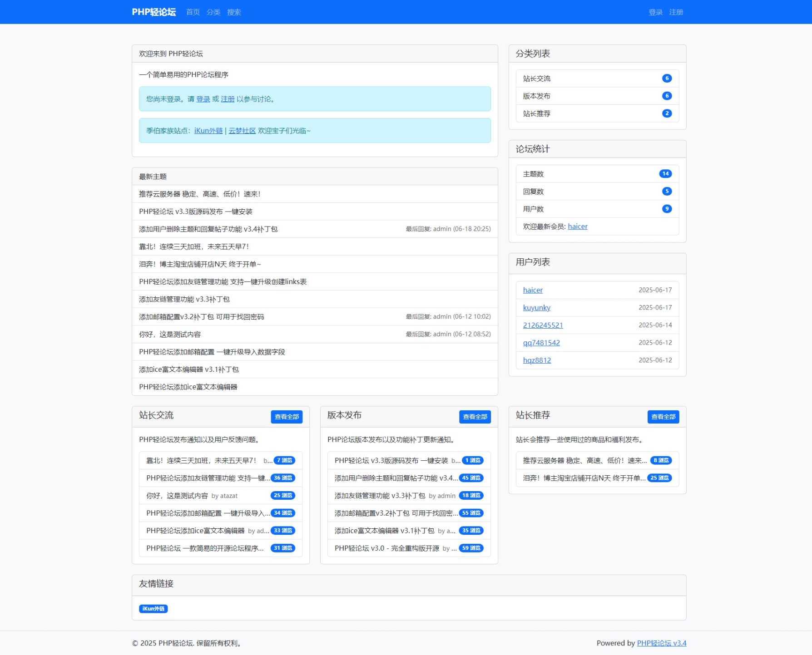Open kuyunky's profile in 用户列表
Viewport: 812px width, 655px height.
[x=536, y=307]
